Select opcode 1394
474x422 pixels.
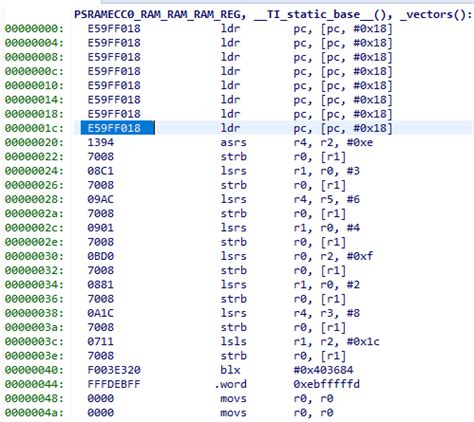point(101,142)
